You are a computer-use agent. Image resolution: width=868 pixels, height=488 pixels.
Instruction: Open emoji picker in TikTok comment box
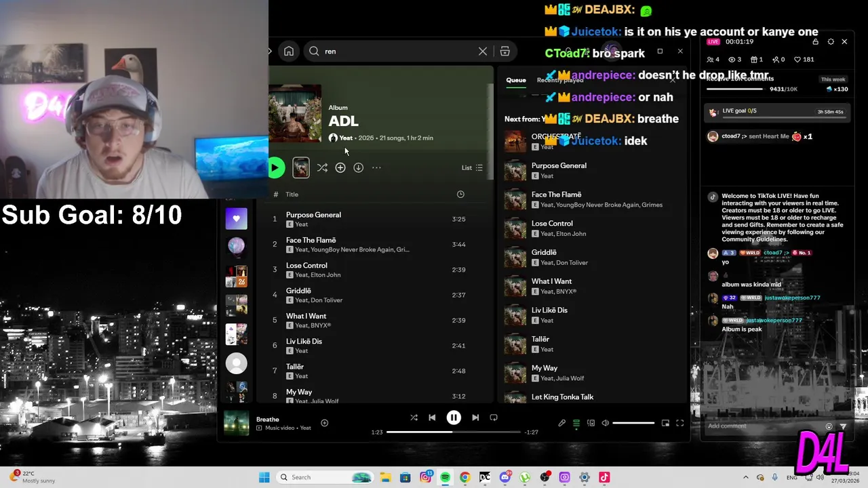tap(829, 426)
